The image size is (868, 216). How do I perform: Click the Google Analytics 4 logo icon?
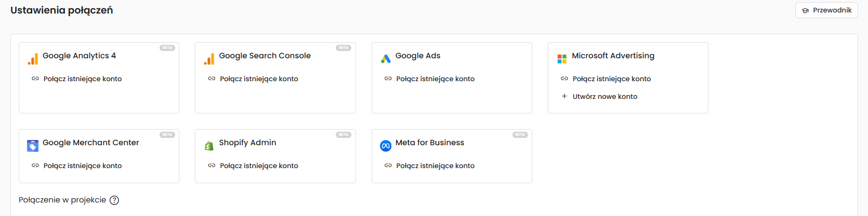(33, 59)
